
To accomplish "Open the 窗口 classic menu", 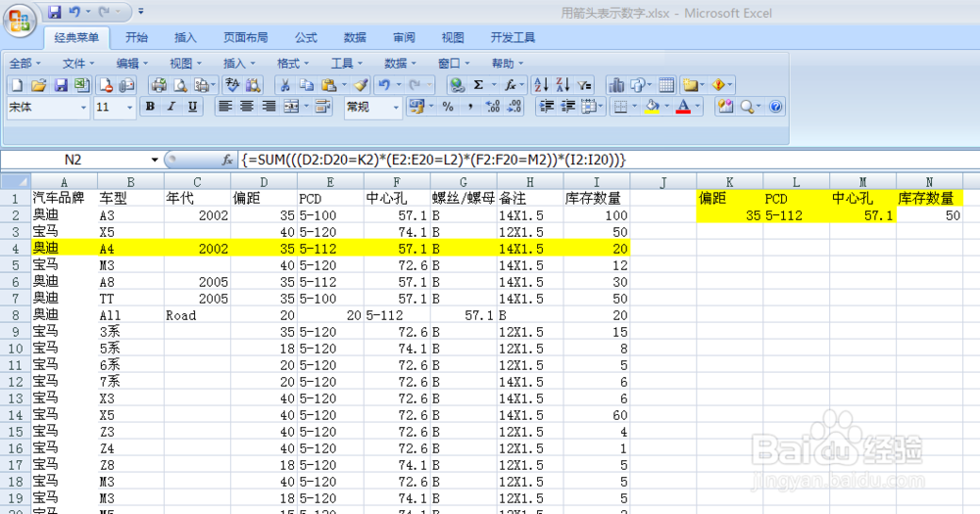I will click(454, 63).
